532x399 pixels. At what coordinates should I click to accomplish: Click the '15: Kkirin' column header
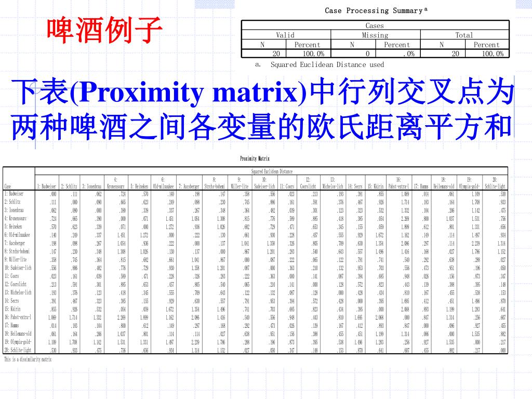(x=376, y=187)
